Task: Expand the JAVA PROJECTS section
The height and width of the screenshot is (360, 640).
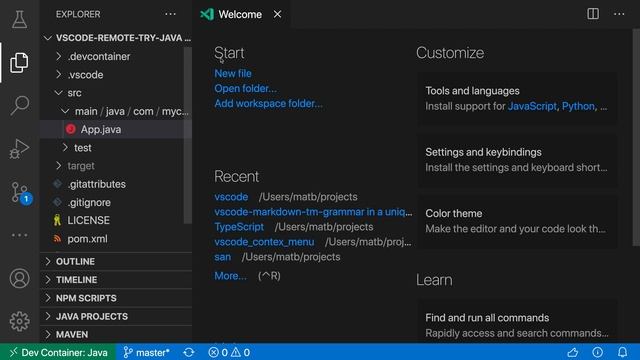Action: coord(116,316)
